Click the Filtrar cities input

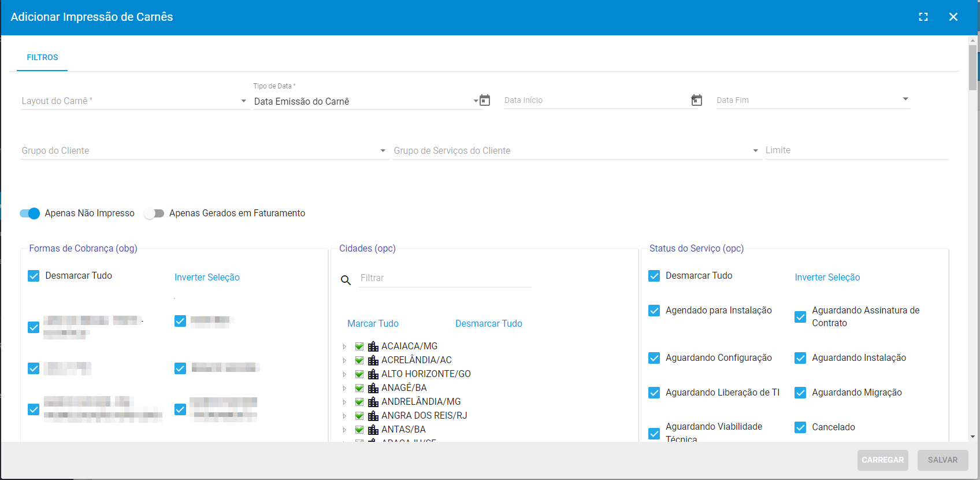pyautogui.click(x=445, y=278)
